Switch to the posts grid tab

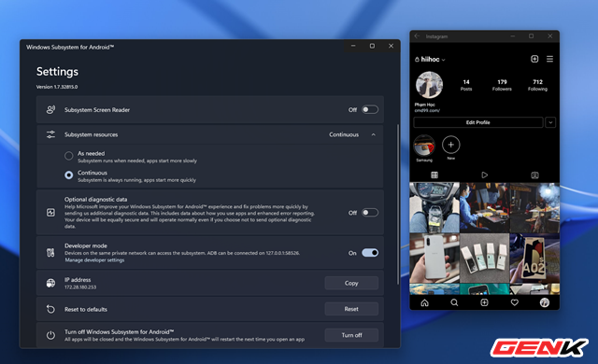coord(434,175)
